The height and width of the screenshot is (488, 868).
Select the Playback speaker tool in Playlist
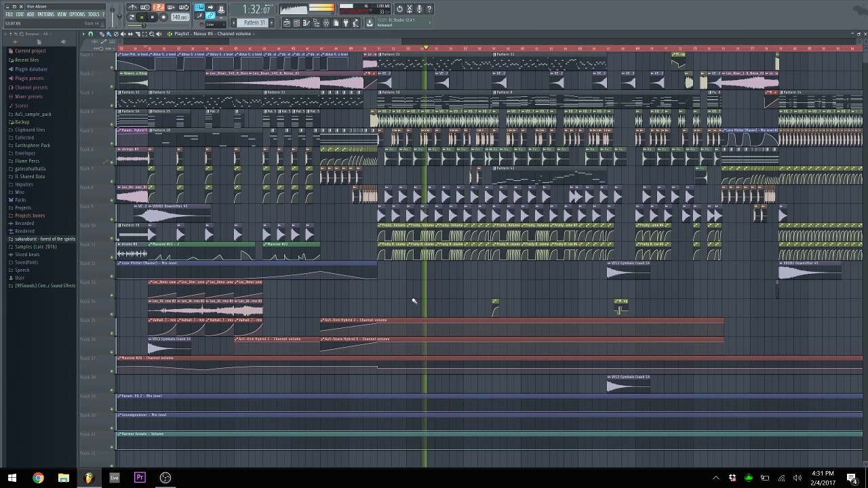[159, 34]
